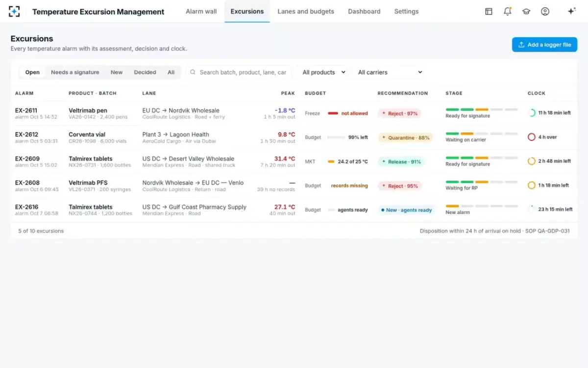Screen dimensions: 588x368
Task: Click the 31.4 °C peak temperature
Action: pyautogui.click(x=285, y=158)
